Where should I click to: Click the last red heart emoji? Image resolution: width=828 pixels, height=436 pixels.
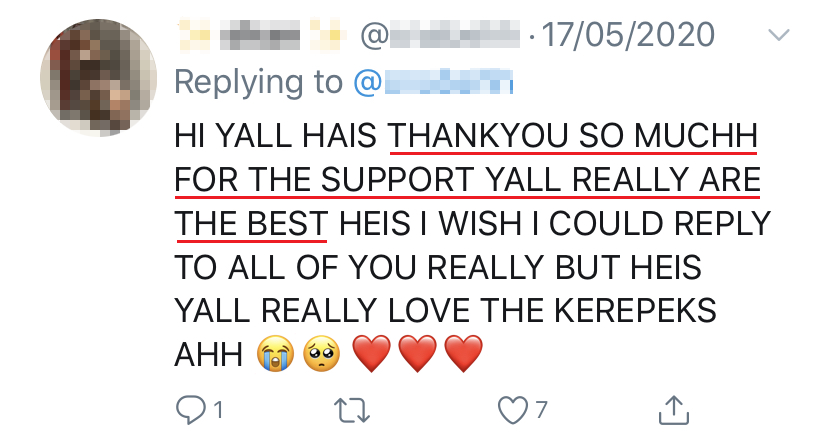coord(463,354)
